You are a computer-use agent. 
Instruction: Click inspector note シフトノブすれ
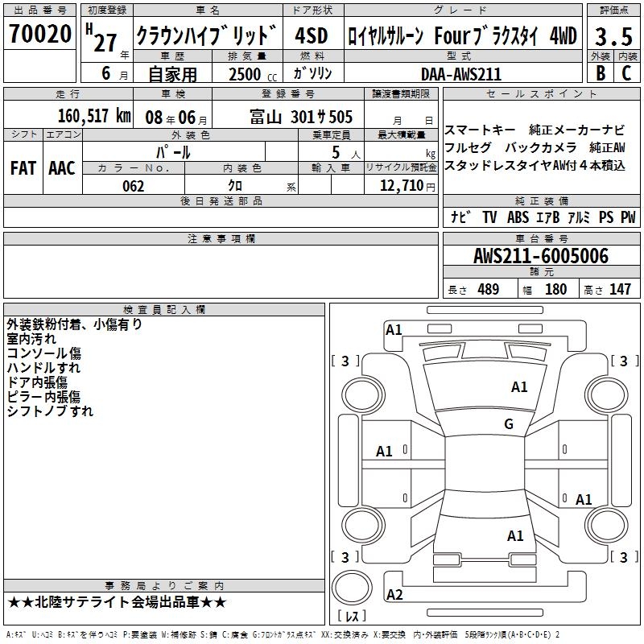(50, 411)
